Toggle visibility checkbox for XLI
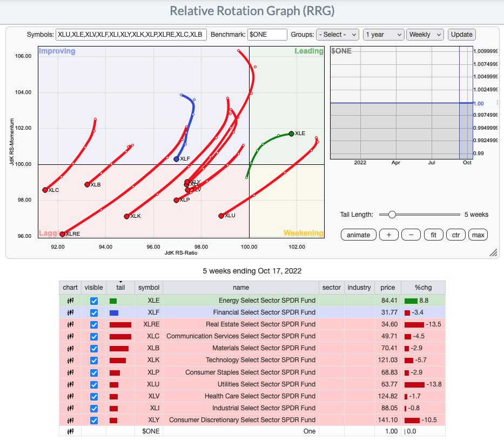The width and height of the screenshot is (504, 440). [94, 408]
